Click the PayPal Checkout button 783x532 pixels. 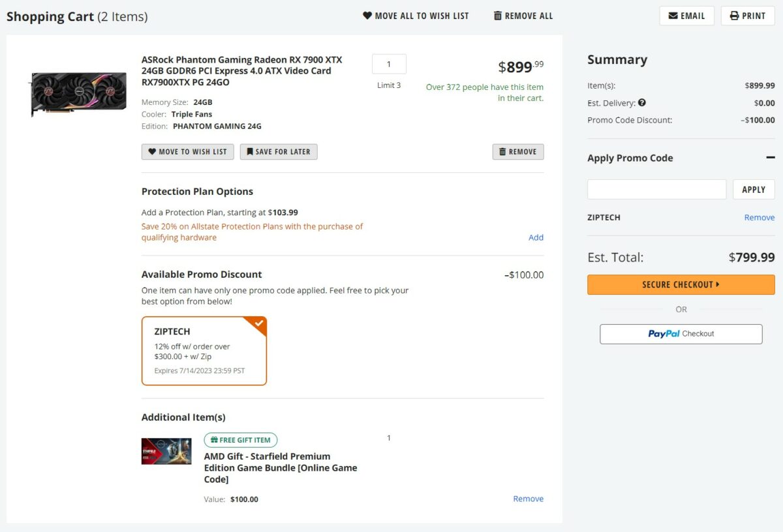point(681,334)
